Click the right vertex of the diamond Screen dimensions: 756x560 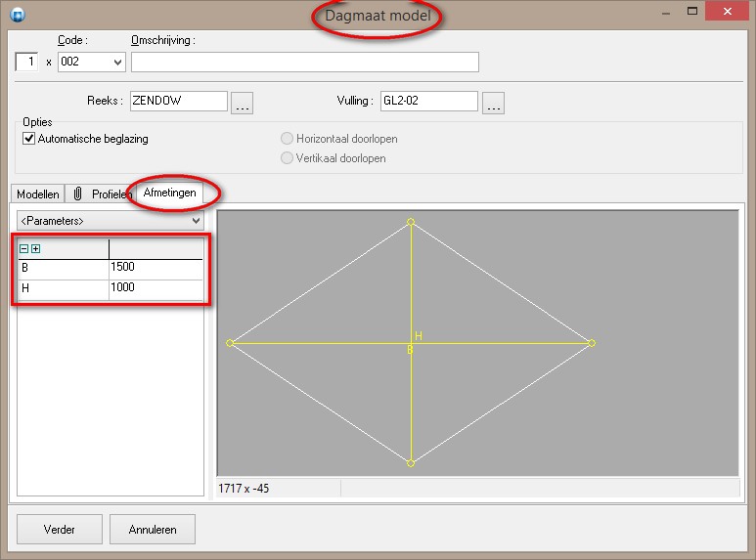tap(592, 343)
